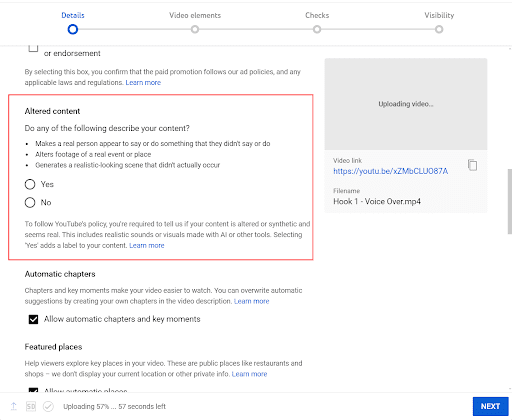Click the Details step circle marker
Viewport: 512px width, 420px height.
73,29
